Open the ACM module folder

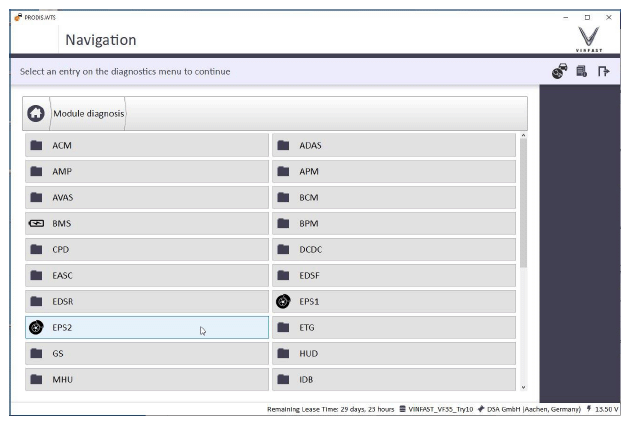146,145
